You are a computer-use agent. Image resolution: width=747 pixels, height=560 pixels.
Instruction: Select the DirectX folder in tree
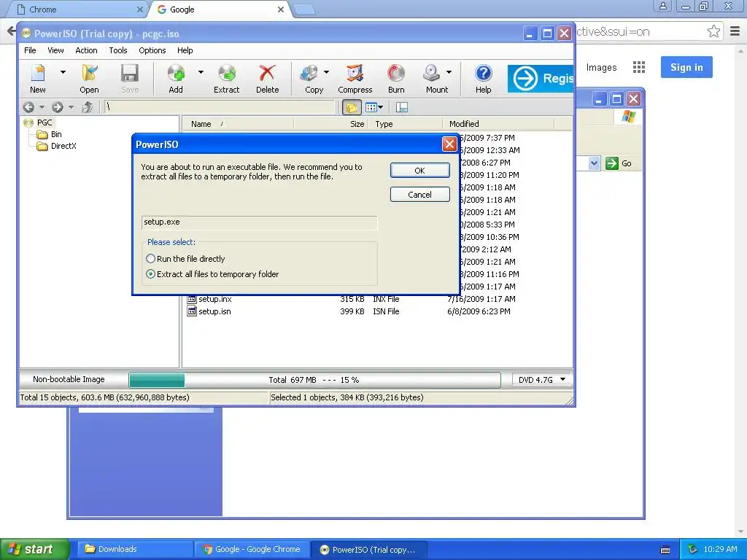(x=64, y=146)
